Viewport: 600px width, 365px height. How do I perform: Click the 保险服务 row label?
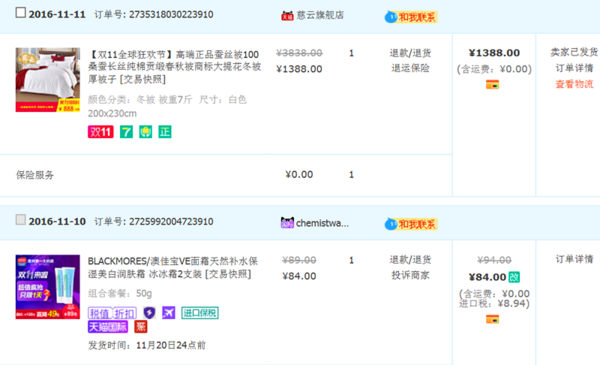[35, 175]
